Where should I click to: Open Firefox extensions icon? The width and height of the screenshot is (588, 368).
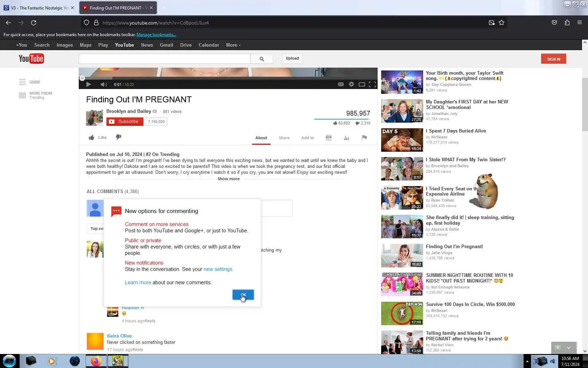[567, 23]
